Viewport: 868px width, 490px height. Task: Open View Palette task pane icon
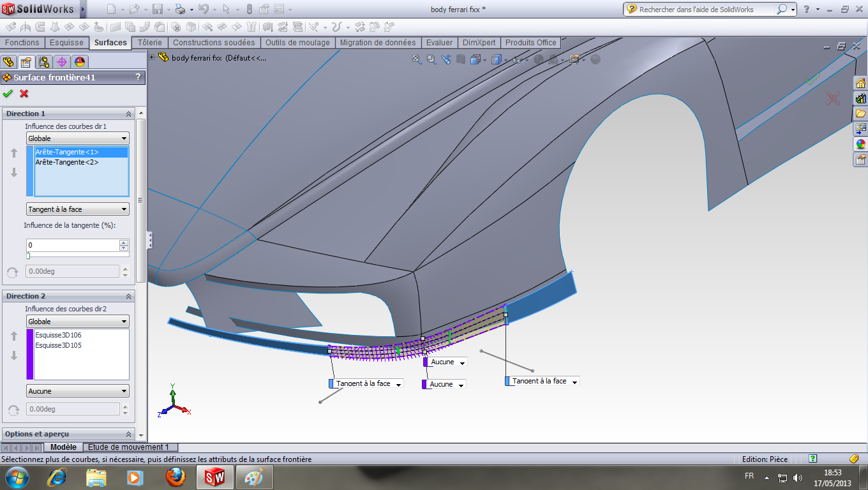(860, 128)
